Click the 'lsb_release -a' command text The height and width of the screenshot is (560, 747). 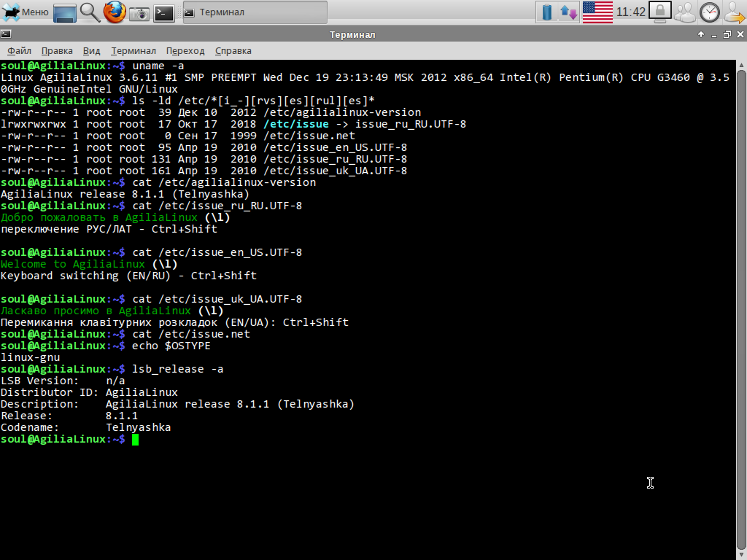pos(178,369)
